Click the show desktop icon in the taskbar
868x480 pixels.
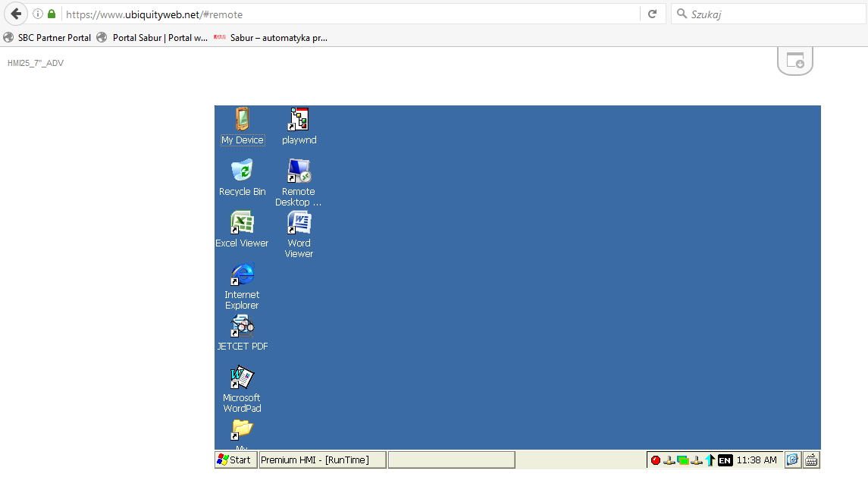[793, 460]
